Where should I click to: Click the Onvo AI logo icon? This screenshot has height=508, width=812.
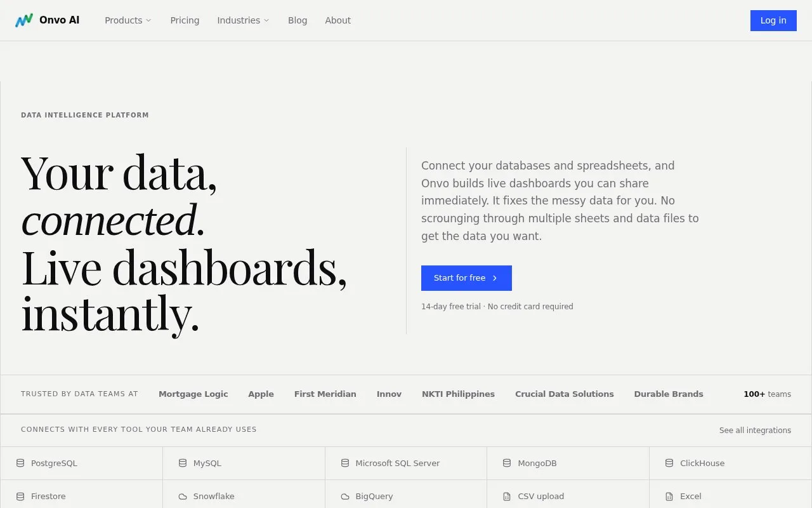[x=24, y=20]
